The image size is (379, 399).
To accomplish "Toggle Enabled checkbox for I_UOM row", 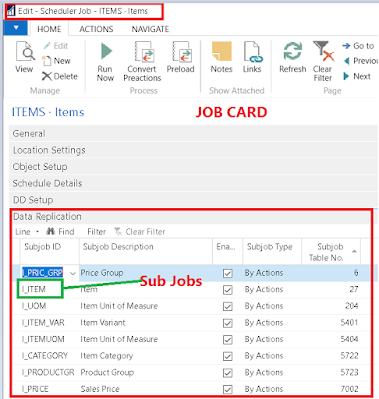I will point(228,306).
